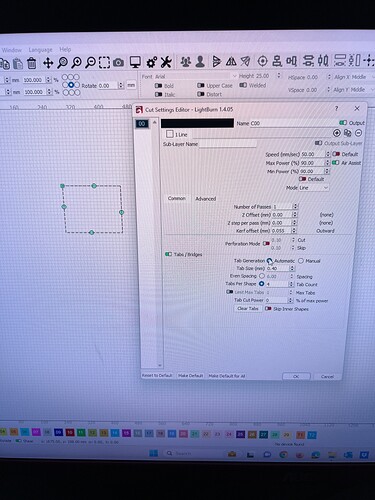
Task: Click the frame selection dashed-square icon
Action: [x=104, y=62]
